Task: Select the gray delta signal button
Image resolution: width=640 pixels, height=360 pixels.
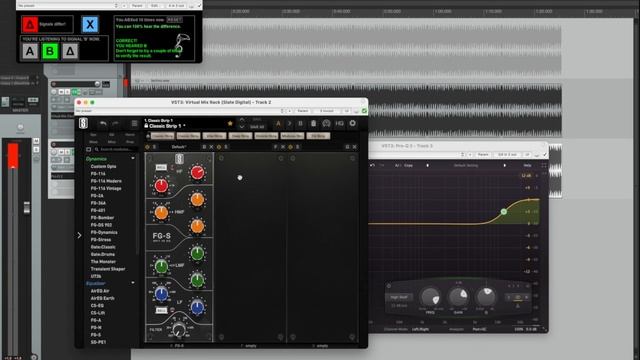Action: click(70, 51)
